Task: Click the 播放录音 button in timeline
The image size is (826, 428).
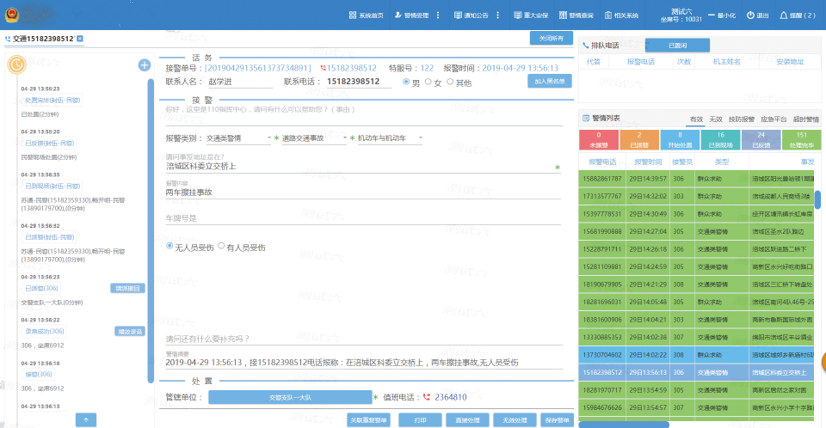Action: (x=130, y=331)
